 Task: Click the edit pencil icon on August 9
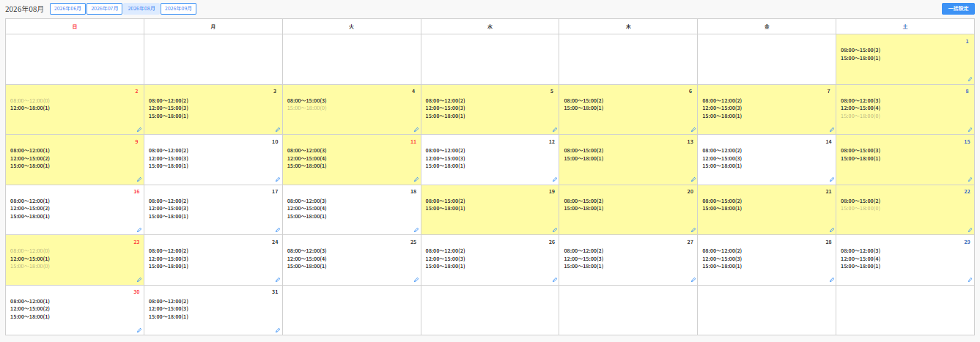pos(139,179)
